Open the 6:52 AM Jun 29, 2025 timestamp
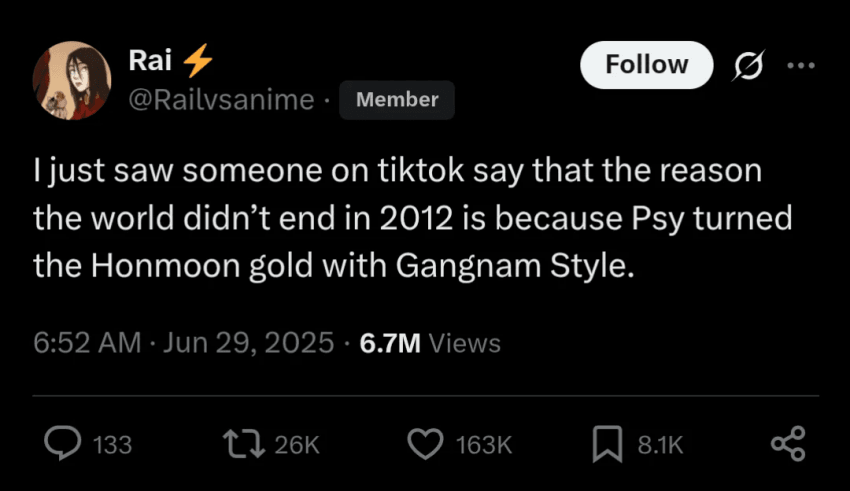The image size is (850, 491). pyautogui.click(x=183, y=343)
